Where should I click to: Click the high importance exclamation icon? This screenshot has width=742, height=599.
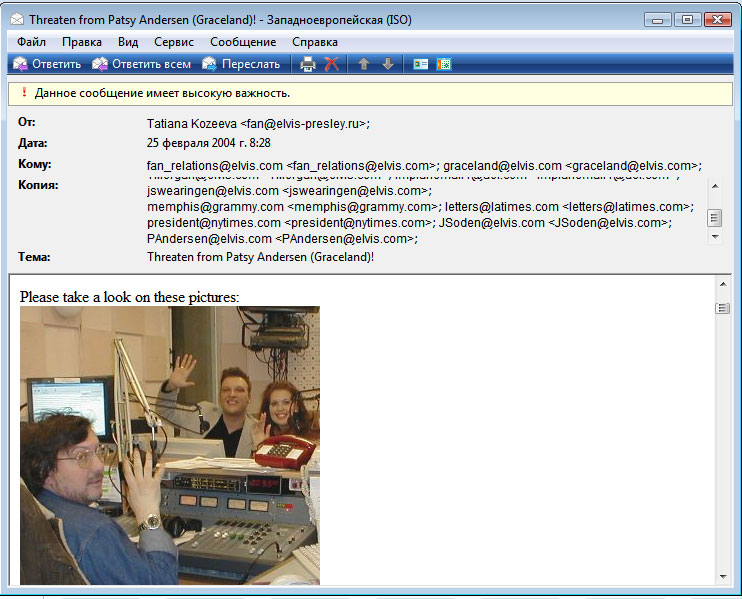[x=24, y=92]
